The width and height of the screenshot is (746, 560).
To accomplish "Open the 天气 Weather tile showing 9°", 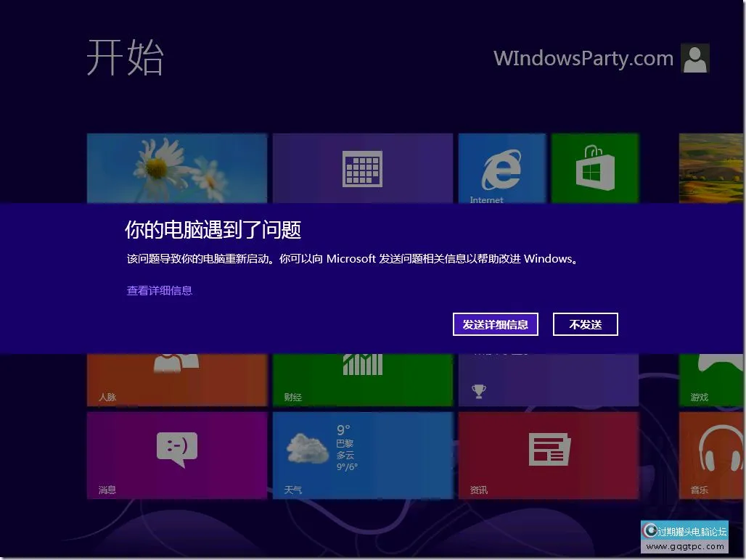I will pyautogui.click(x=362, y=455).
